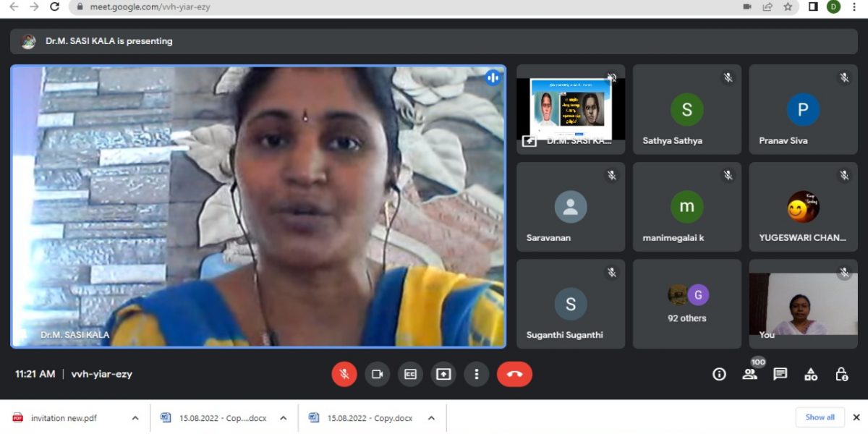Open the more options three-dot menu
Screen dimensions: 868x434
point(476,374)
